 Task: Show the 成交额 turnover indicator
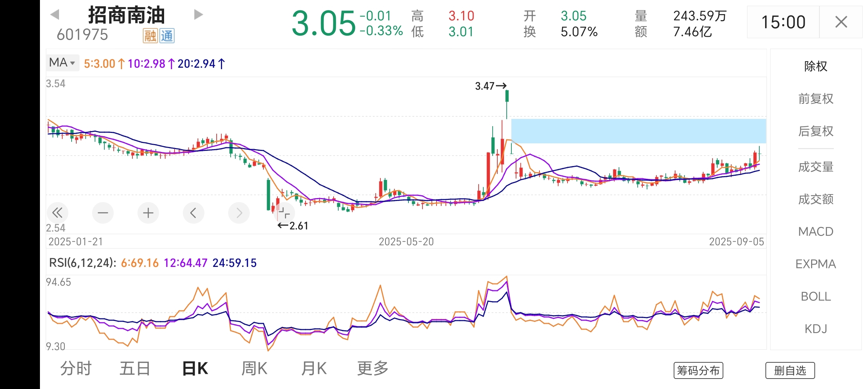tap(816, 199)
